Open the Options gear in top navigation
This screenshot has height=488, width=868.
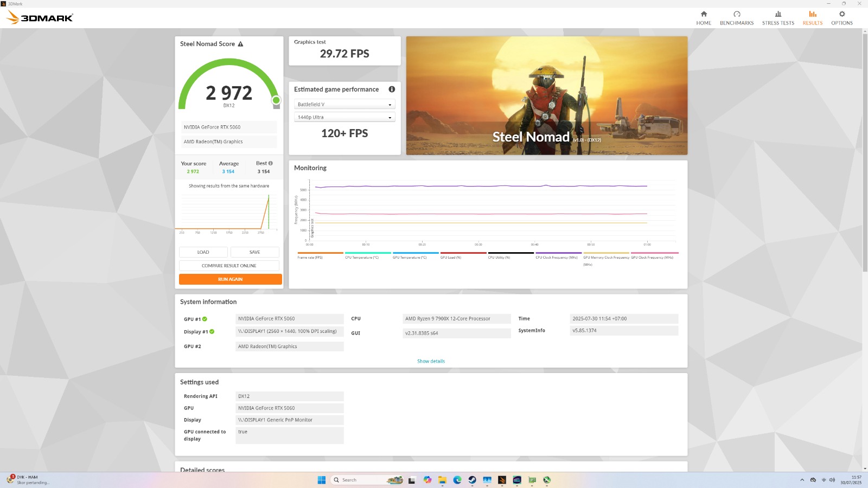click(x=841, y=18)
